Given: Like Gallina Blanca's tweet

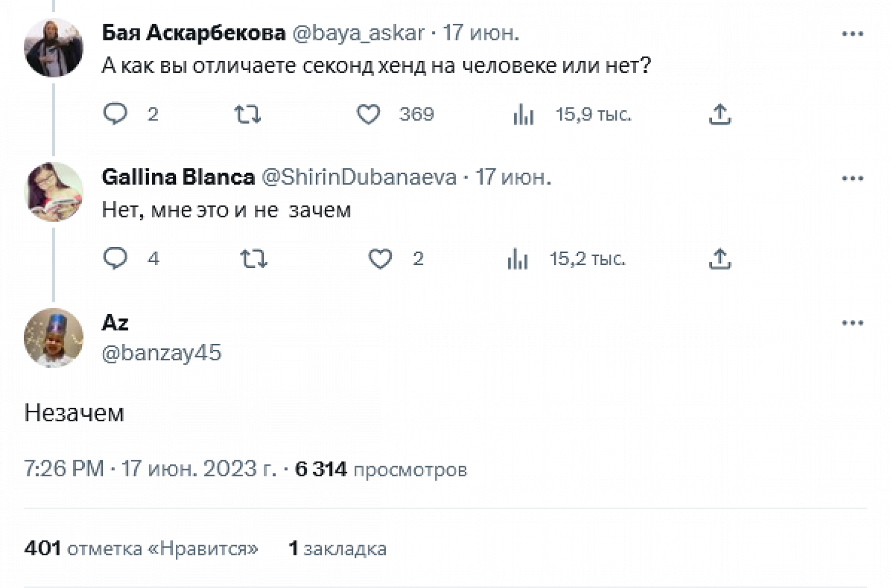Looking at the screenshot, I should (380, 258).
